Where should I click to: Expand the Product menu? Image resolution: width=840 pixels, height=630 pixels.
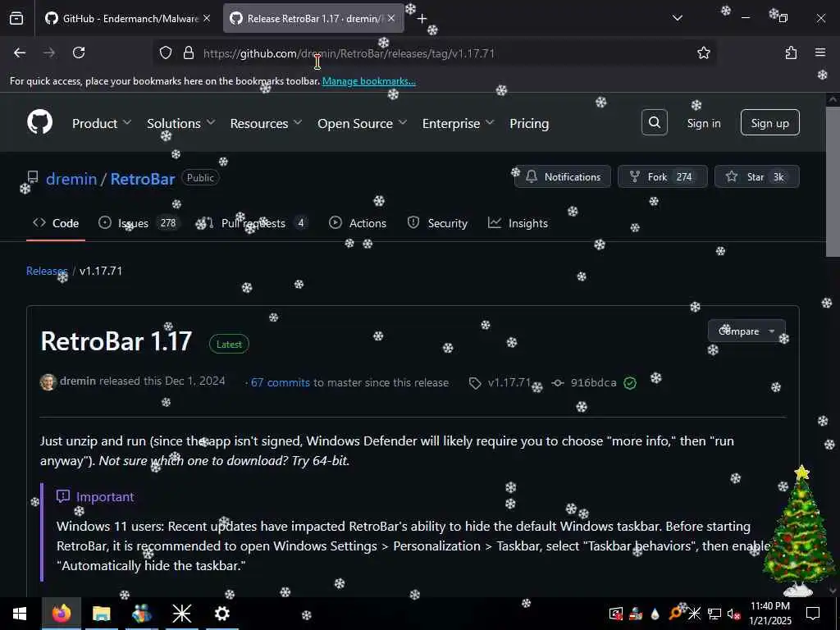click(x=102, y=123)
